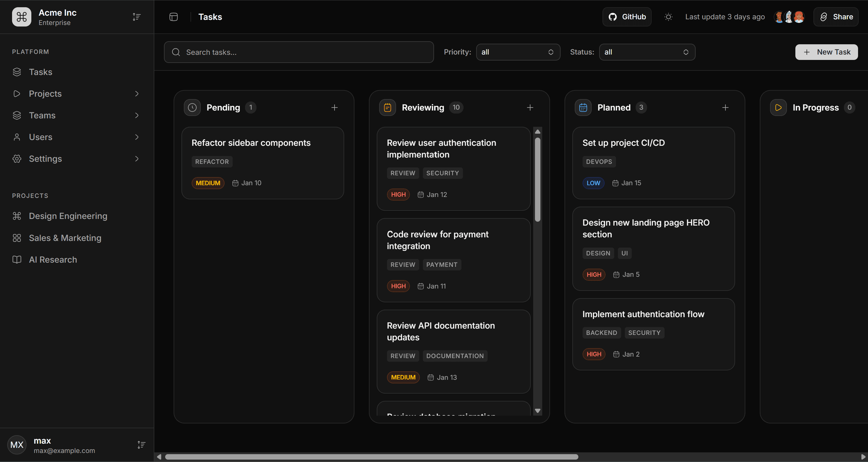Click the horizontal scrollbar right arrow
The image size is (868, 462).
pos(863,457)
